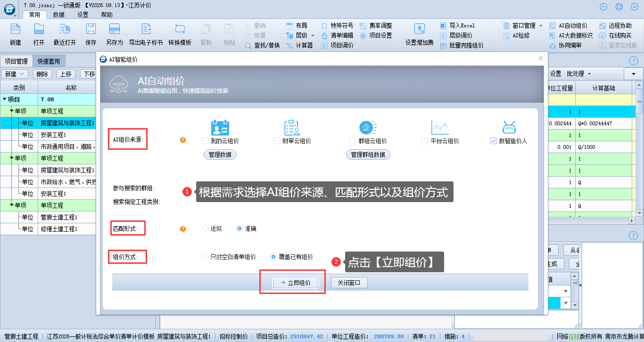Click the 新建 file icon in ribbon
644x342 pixels.
15,29
